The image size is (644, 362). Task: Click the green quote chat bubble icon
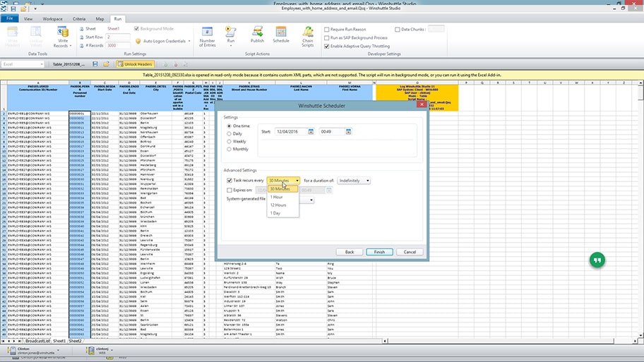click(597, 260)
